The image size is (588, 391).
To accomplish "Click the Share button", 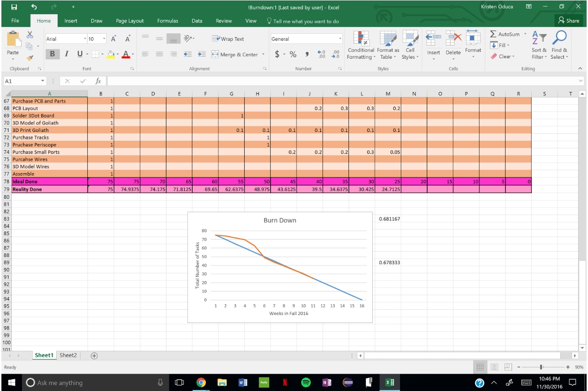I will [x=568, y=21].
